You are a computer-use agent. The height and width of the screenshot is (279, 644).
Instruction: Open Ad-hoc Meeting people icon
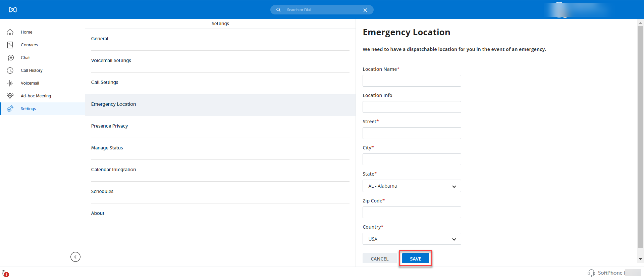pyautogui.click(x=10, y=96)
